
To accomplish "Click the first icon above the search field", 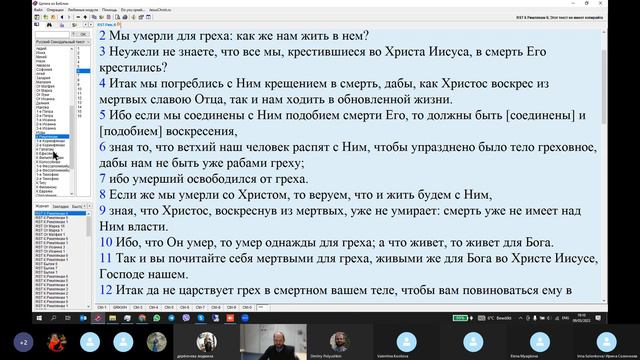I will coord(36,25).
